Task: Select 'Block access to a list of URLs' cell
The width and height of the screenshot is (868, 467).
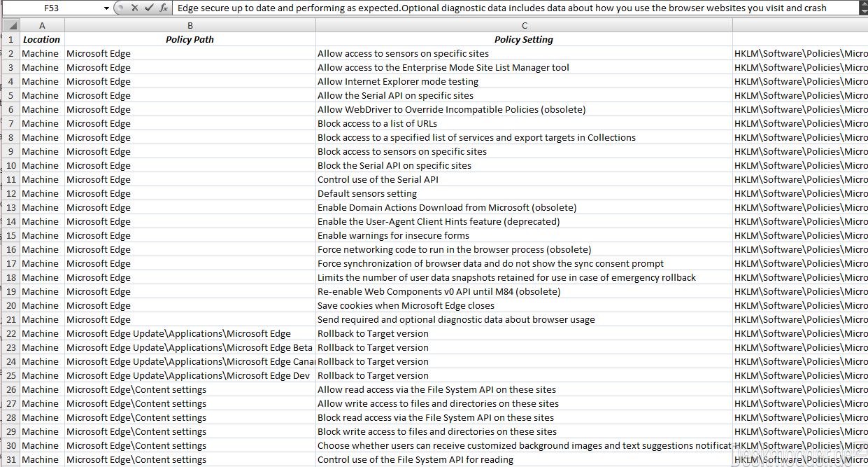Action: [524, 123]
